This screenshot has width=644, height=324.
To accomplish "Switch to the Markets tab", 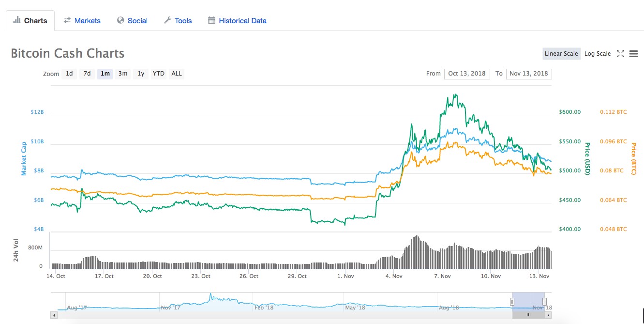I will (x=82, y=21).
